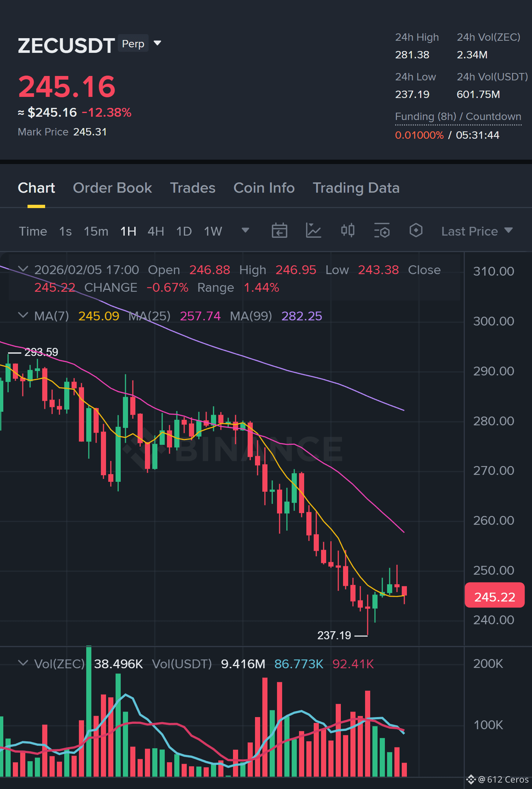The width and height of the screenshot is (532, 789).
Task: Collapse the MA indicator legend chevron
Action: tap(23, 316)
